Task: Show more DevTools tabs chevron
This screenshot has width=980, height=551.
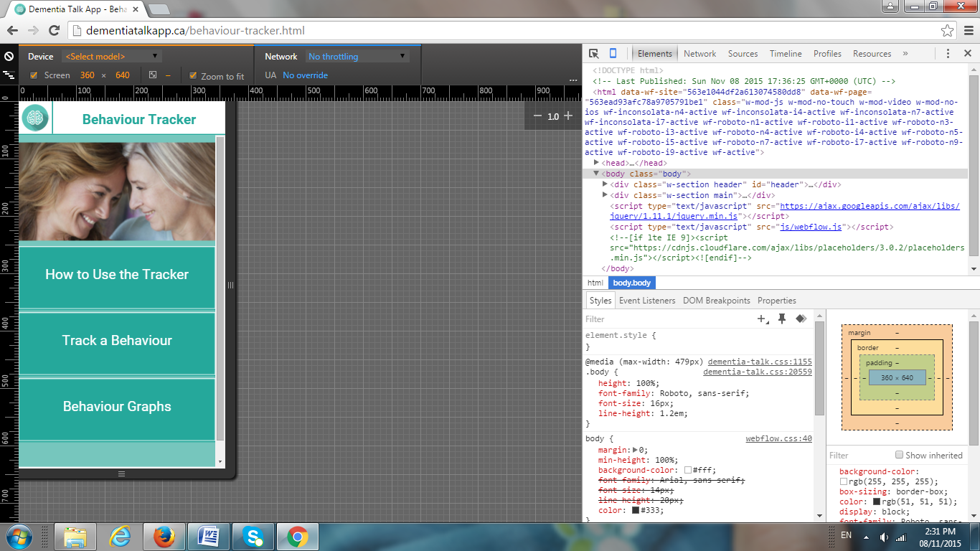Action: tap(905, 54)
